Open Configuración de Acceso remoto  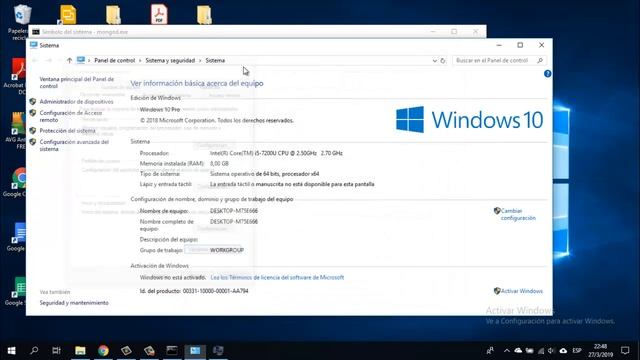[71, 116]
